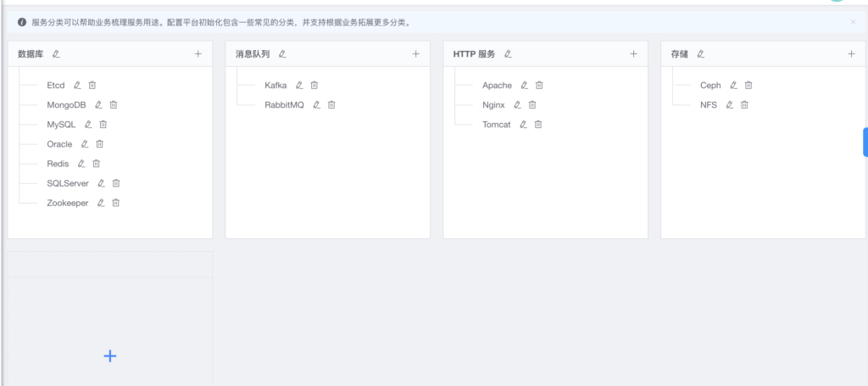This screenshot has width=868, height=386.
Task: Delete the NFS entry
Action: 744,104
